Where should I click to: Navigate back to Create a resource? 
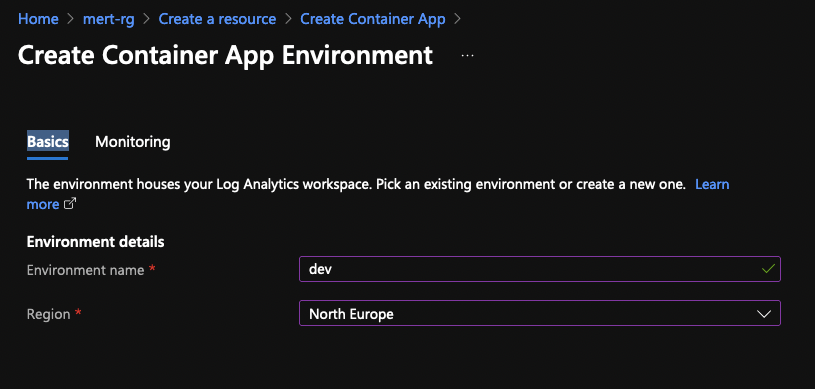(x=217, y=19)
